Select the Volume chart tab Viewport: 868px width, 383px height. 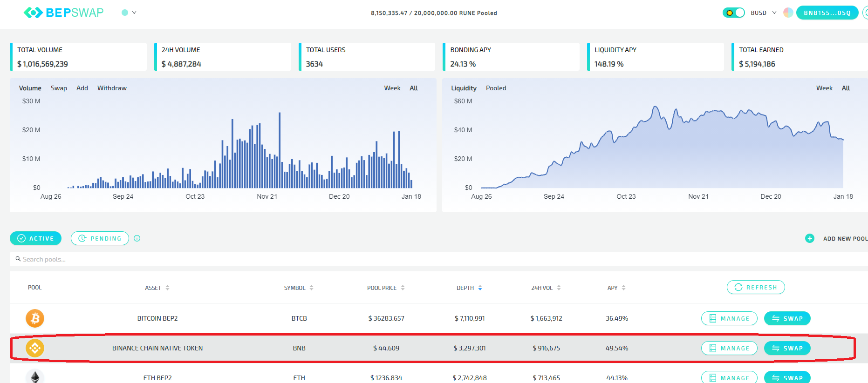(30, 88)
